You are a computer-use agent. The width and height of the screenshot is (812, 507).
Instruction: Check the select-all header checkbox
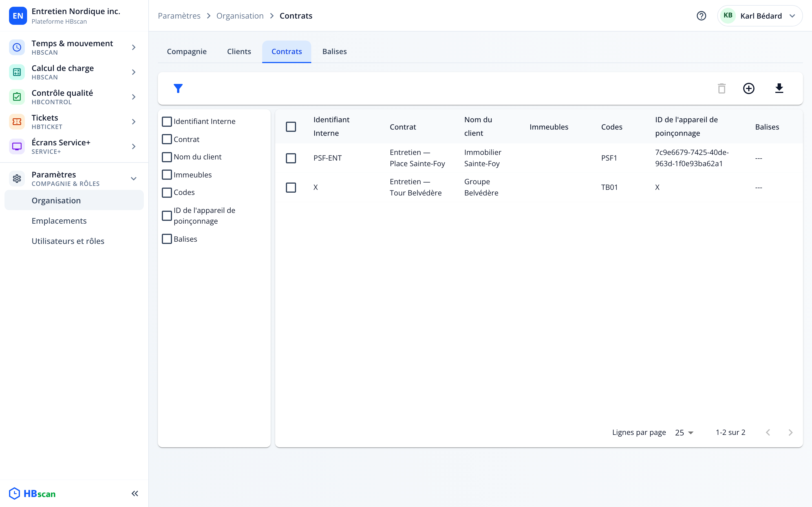click(291, 127)
